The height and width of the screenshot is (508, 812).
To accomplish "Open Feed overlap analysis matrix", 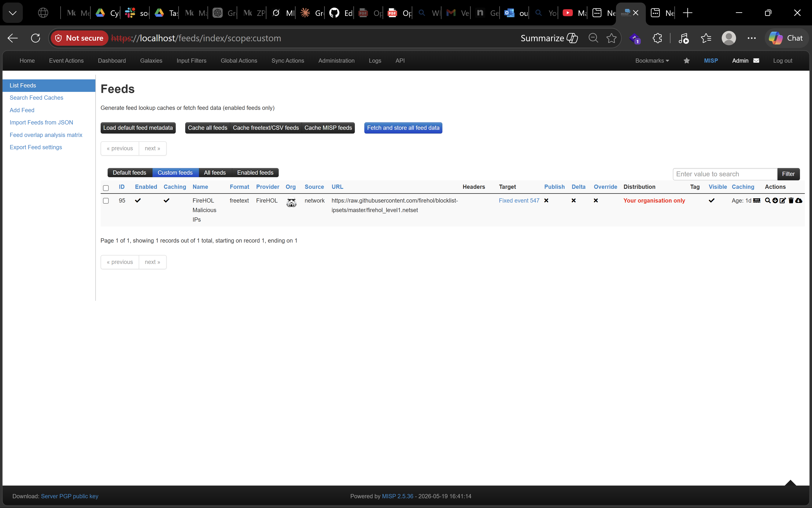I will pos(46,135).
